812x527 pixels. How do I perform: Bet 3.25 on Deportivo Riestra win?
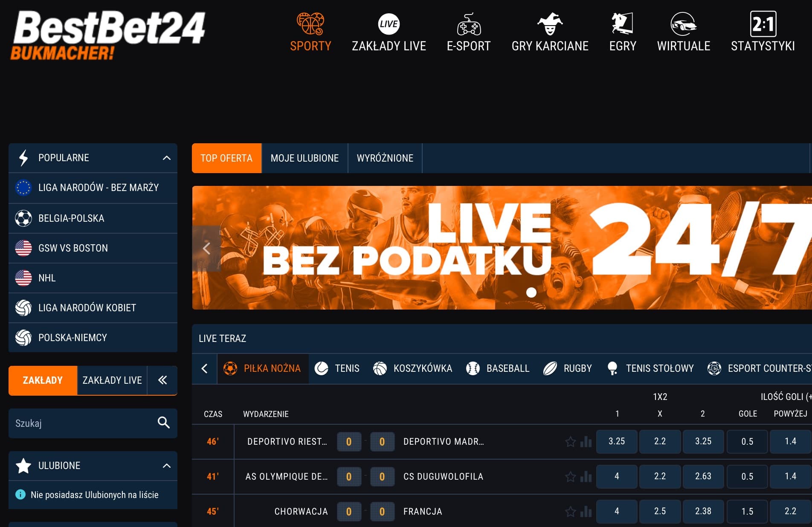click(x=617, y=441)
